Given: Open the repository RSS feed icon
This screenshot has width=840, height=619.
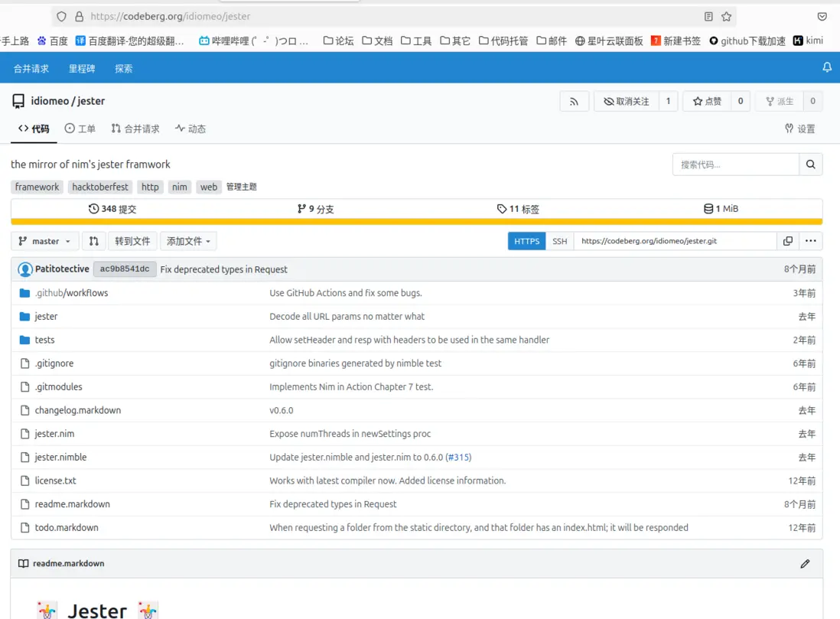Looking at the screenshot, I should click(574, 101).
